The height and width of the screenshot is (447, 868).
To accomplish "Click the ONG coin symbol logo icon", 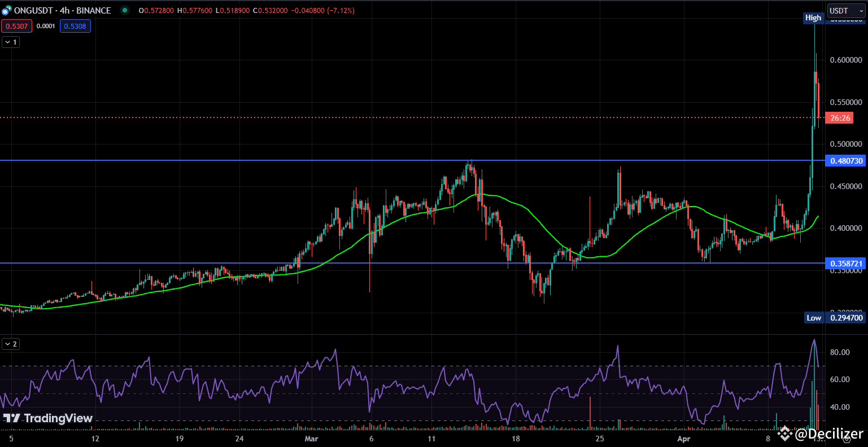I will click(x=6, y=10).
